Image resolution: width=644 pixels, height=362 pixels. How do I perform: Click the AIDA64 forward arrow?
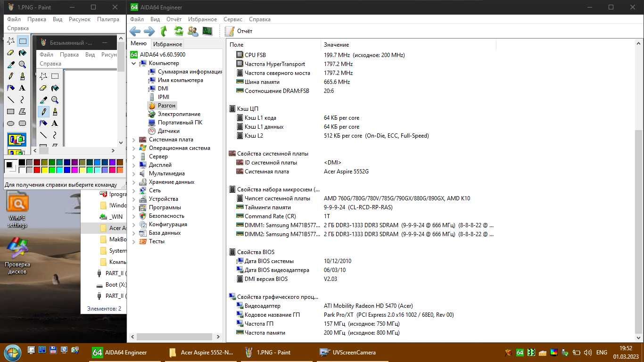point(149,31)
